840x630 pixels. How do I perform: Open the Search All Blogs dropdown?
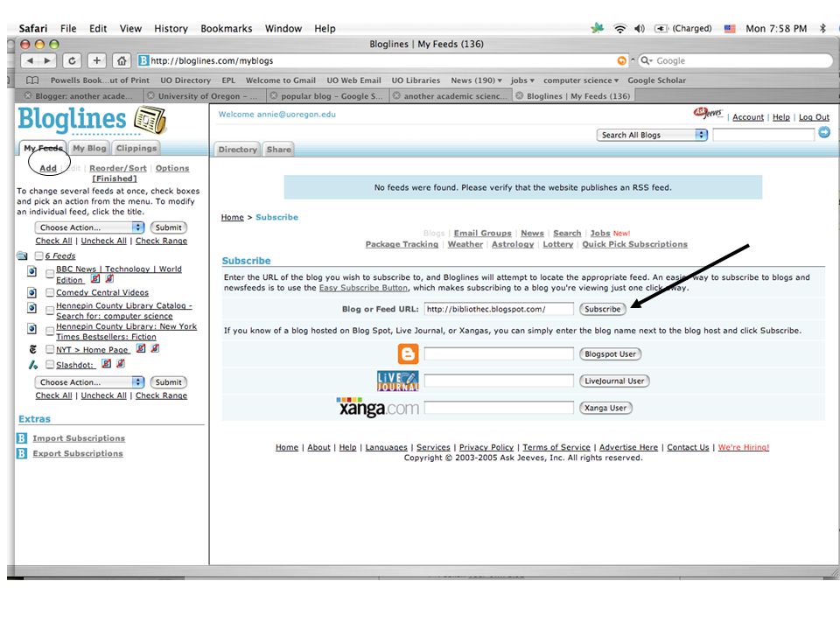(652, 135)
